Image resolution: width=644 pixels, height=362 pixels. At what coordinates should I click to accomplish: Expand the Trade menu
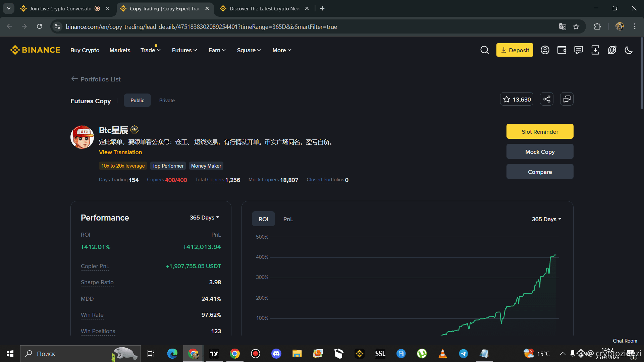pos(151,50)
